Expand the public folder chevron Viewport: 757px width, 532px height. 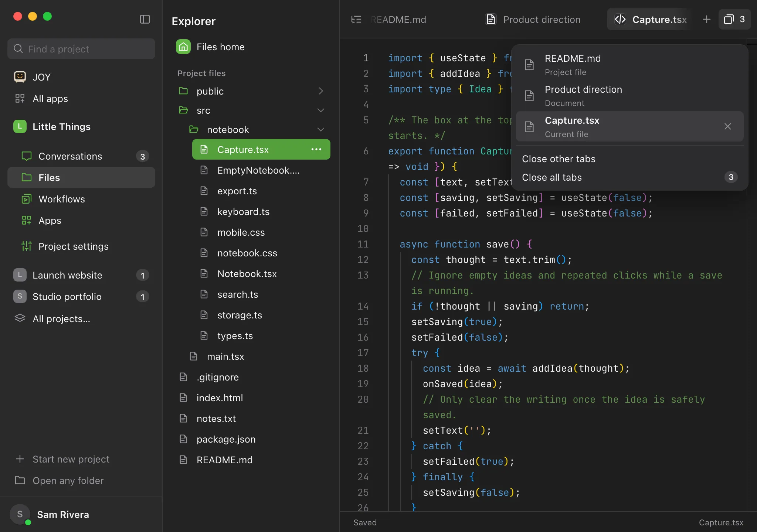pyautogui.click(x=321, y=91)
